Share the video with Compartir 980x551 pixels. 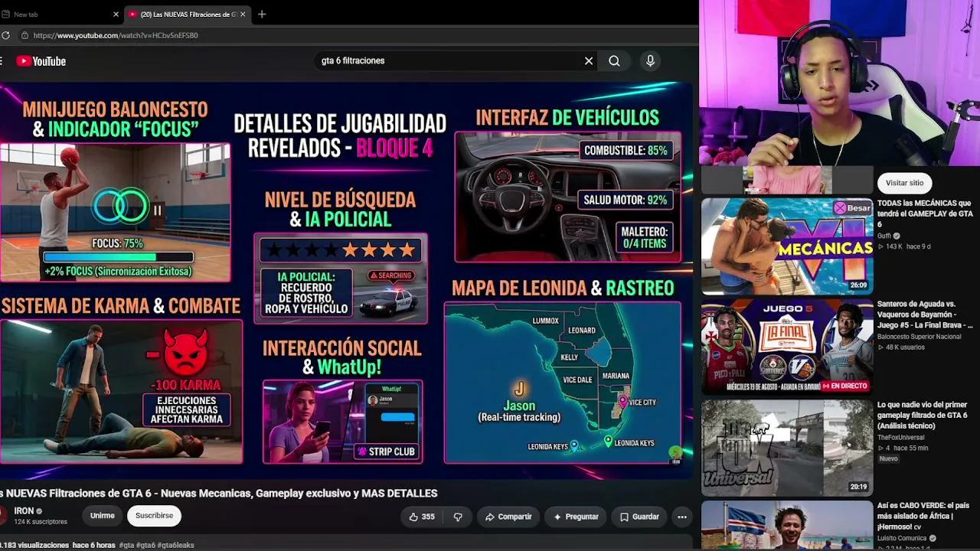click(508, 517)
